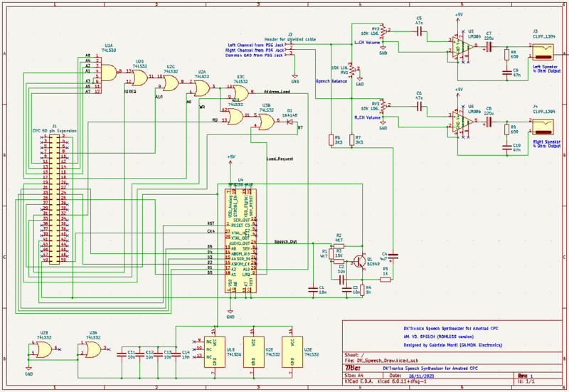Select the D1 1N4148 diode symbol
The height and width of the screenshot is (392, 569).
click(x=290, y=122)
